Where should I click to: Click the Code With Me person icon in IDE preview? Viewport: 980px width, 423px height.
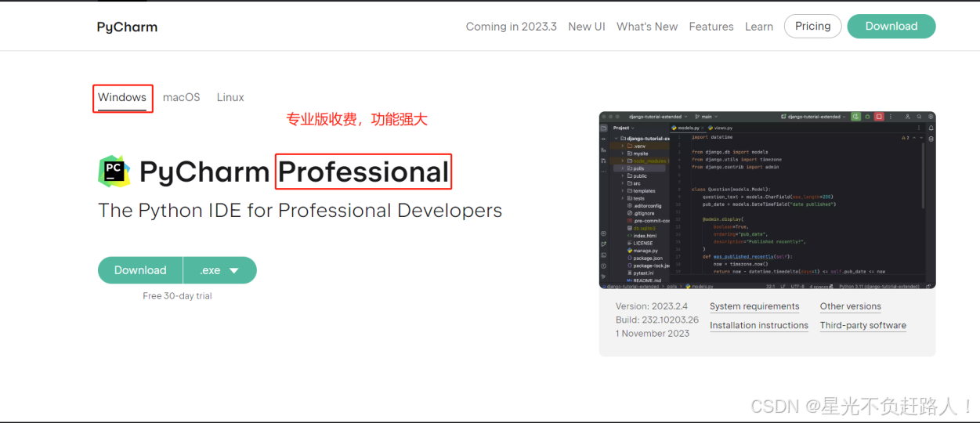click(907, 117)
